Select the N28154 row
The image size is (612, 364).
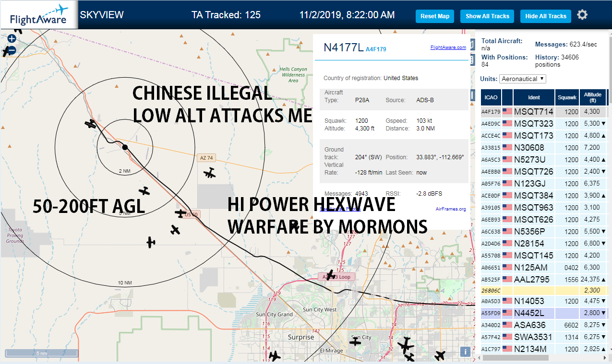(544, 244)
